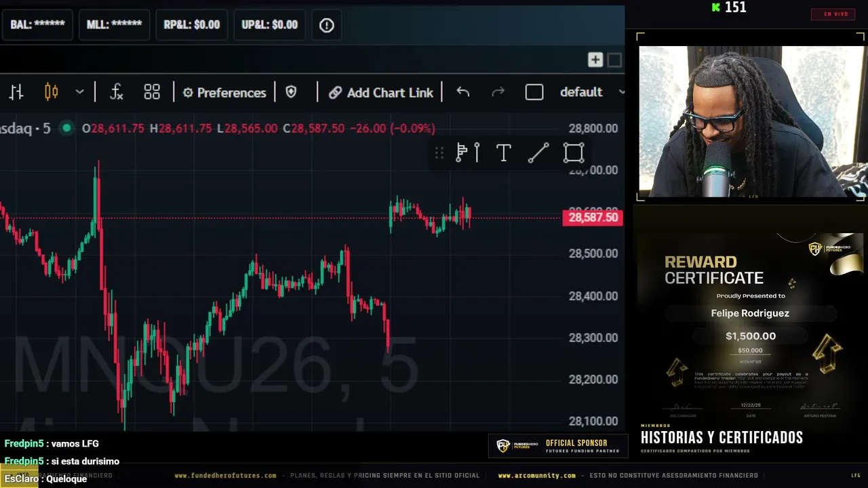Select the bar chart type icon
The width and height of the screenshot is (868, 488).
coord(16,92)
